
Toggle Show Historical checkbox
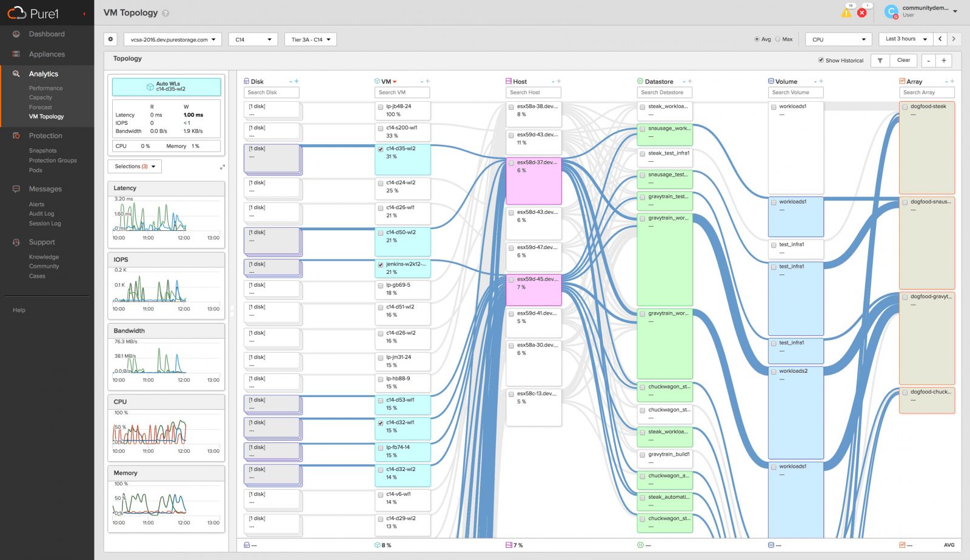[x=821, y=60]
